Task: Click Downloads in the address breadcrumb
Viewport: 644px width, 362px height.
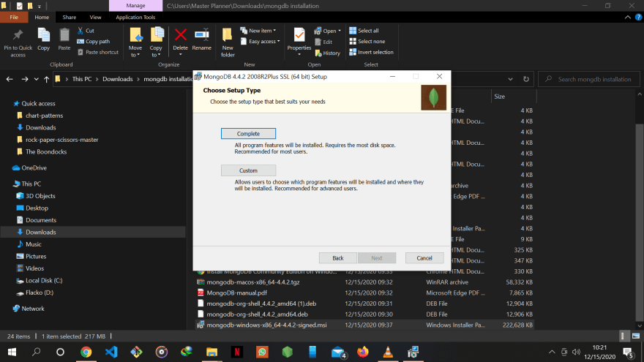Action: pos(118,79)
